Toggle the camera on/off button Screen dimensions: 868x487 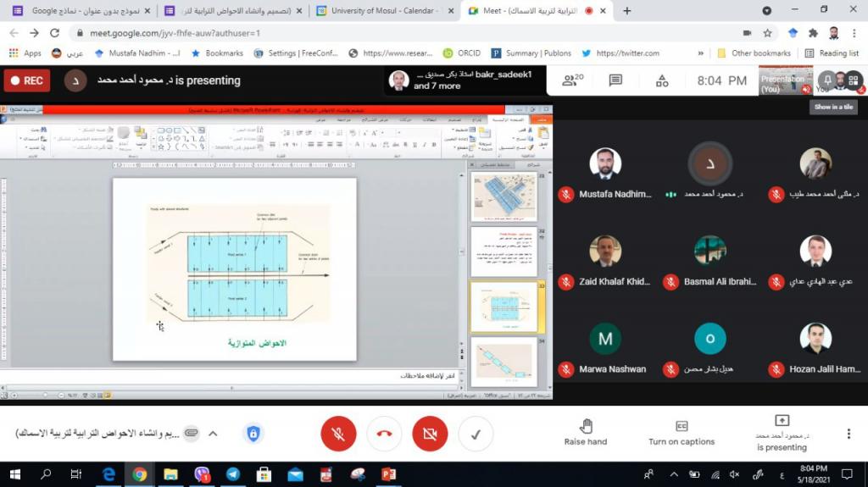430,434
